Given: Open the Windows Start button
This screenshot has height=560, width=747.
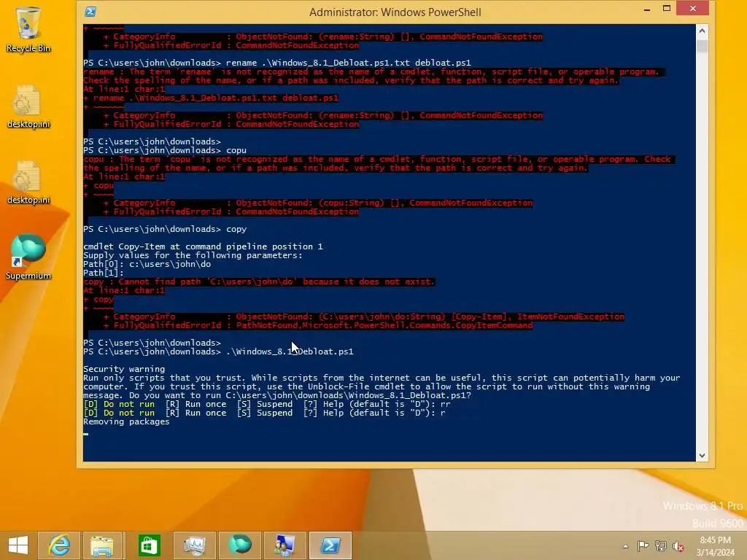Looking at the screenshot, I should [x=18, y=545].
